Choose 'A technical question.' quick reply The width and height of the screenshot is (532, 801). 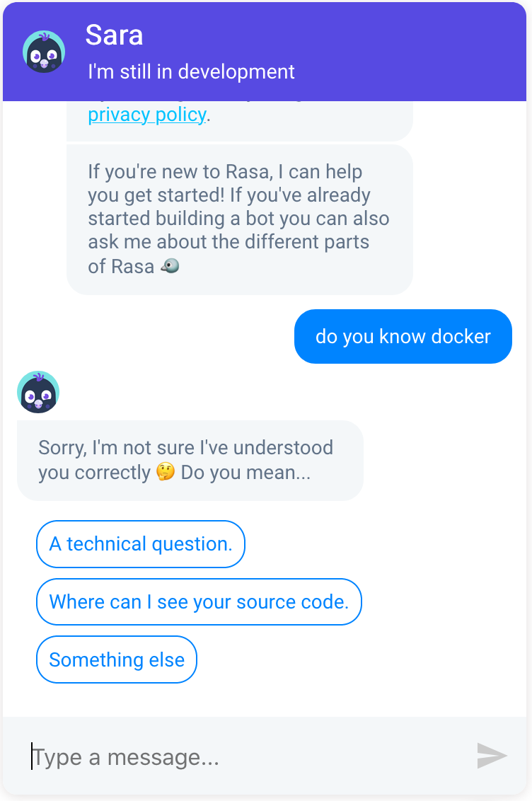141,544
